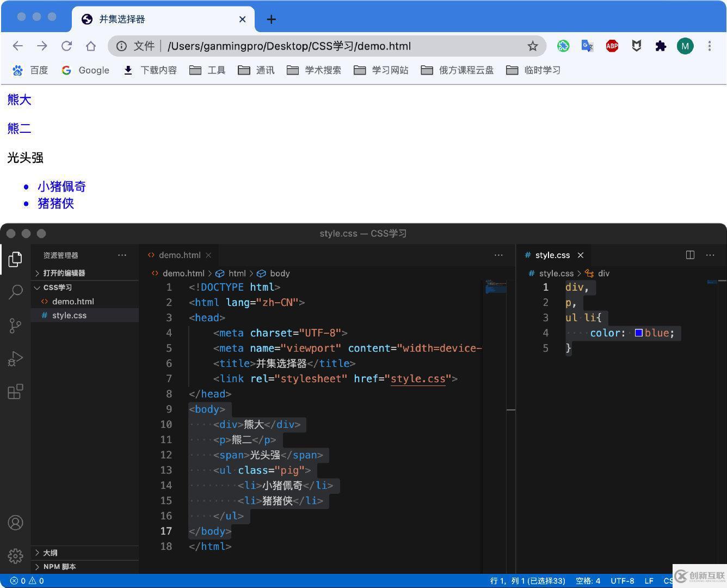The height and width of the screenshot is (588, 727).
Task: Click the Chrome address bar URL
Action: [289, 46]
